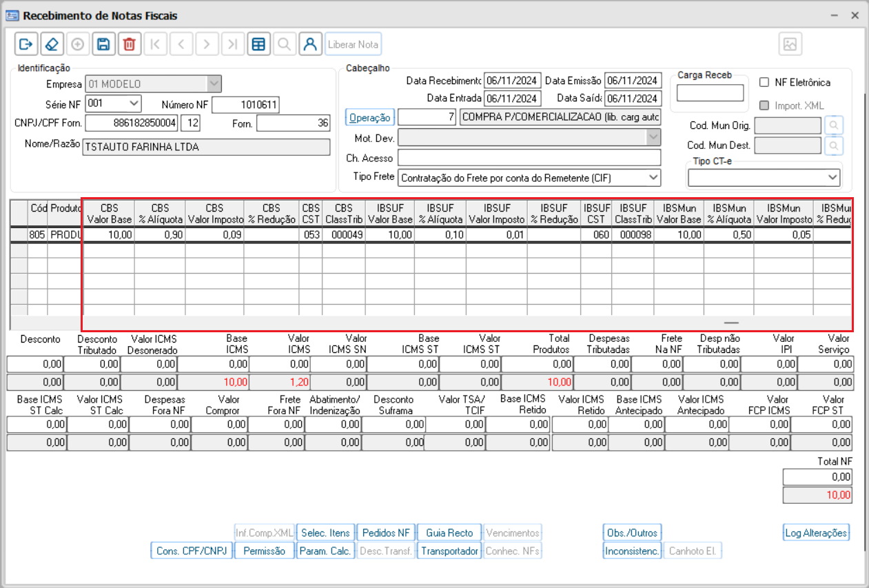
Task: Select the IBSUF ClassTrib cell 000098
Action: (633, 234)
